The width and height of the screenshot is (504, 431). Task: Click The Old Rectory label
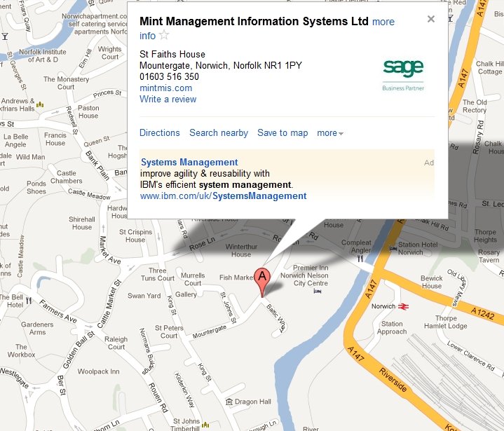click(x=475, y=106)
